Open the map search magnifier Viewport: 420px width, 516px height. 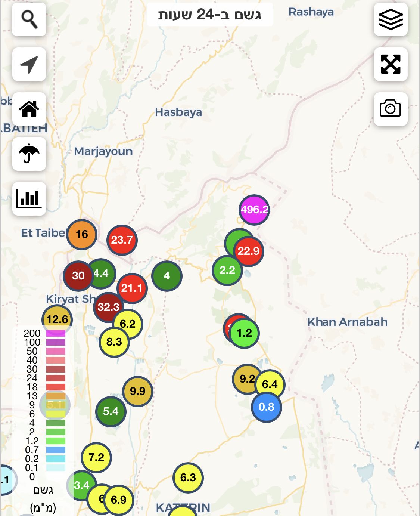(x=29, y=19)
